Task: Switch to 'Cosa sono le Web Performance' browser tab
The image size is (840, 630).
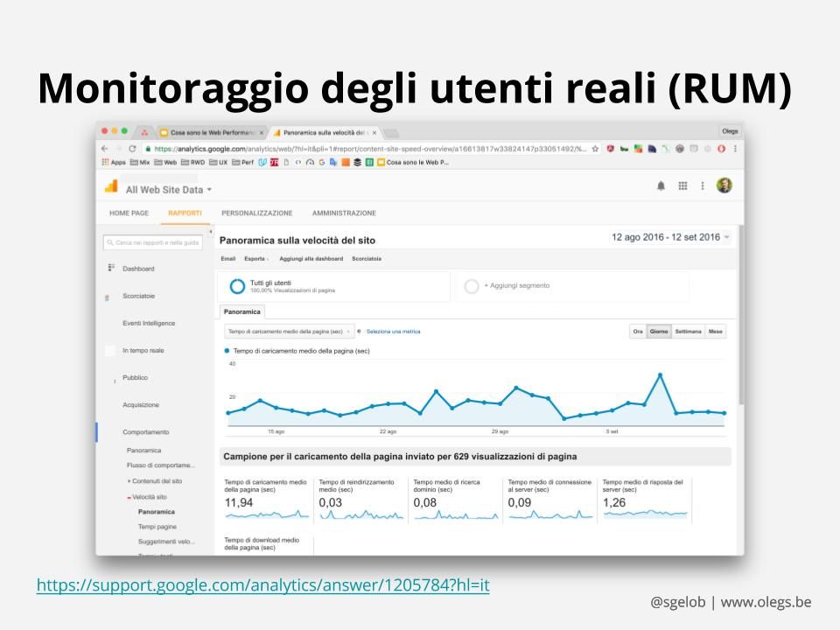Action: (212, 132)
